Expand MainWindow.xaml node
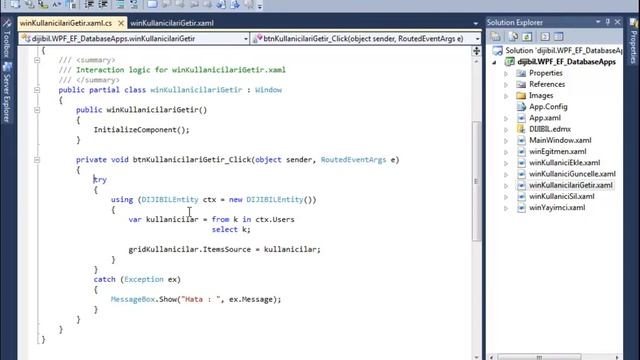The image size is (640, 360). [x=506, y=141]
